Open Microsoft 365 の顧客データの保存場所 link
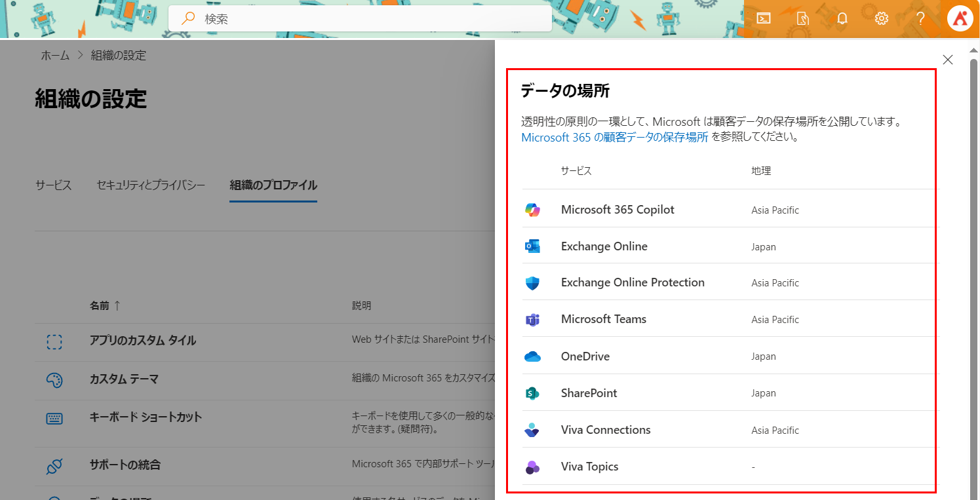Image resolution: width=980 pixels, height=500 pixels. pyautogui.click(x=614, y=138)
